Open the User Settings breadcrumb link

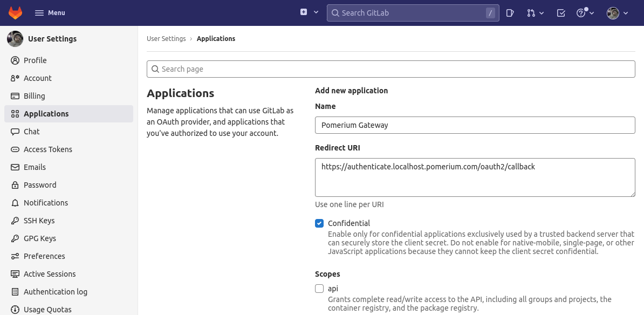166,38
